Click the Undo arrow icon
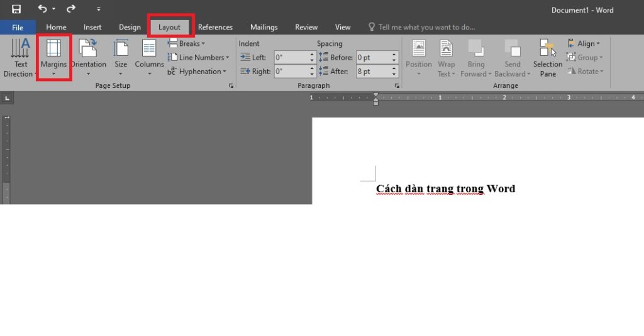The height and width of the screenshot is (336, 644). 42,9
